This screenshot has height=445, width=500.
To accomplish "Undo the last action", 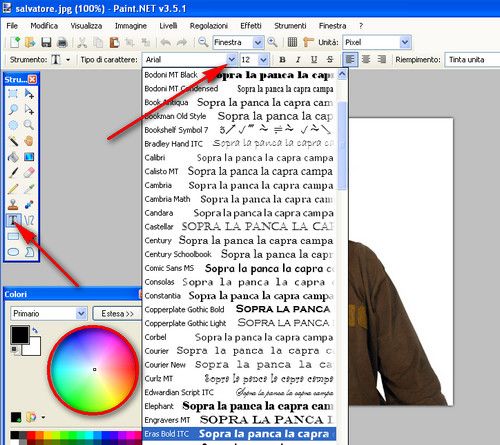I will pyautogui.click(x=166, y=42).
